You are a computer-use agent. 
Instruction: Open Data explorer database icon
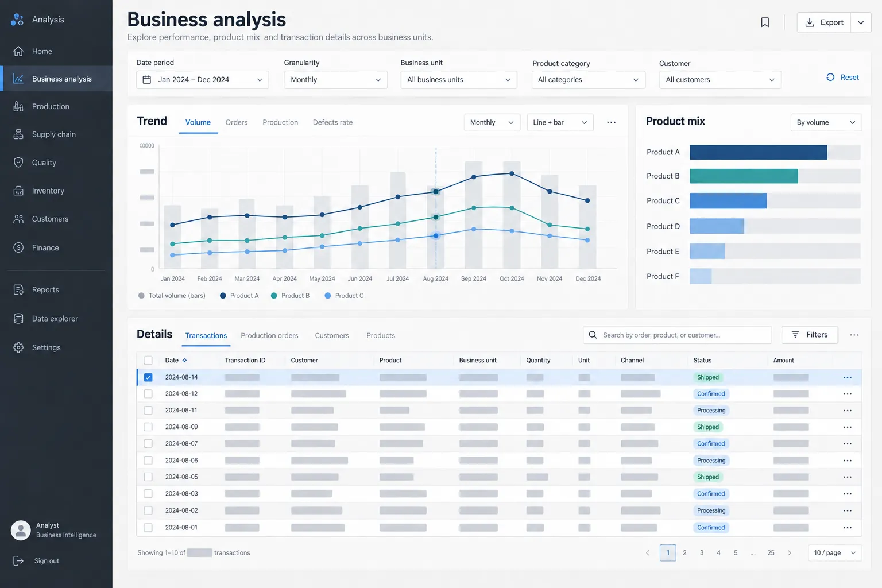pyautogui.click(x=18, y=319)
